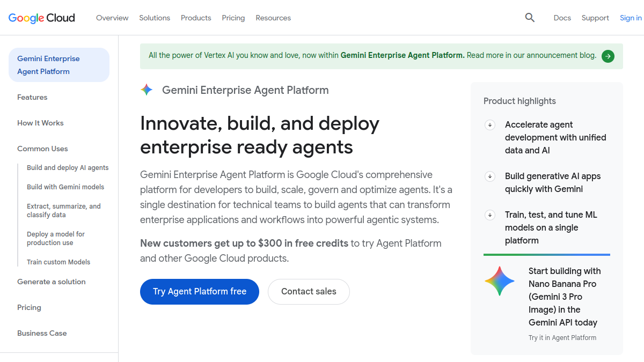This screenshot has width=644, height=362.
Task: Click the Contact sales button
Action: [x=309, y=292]
